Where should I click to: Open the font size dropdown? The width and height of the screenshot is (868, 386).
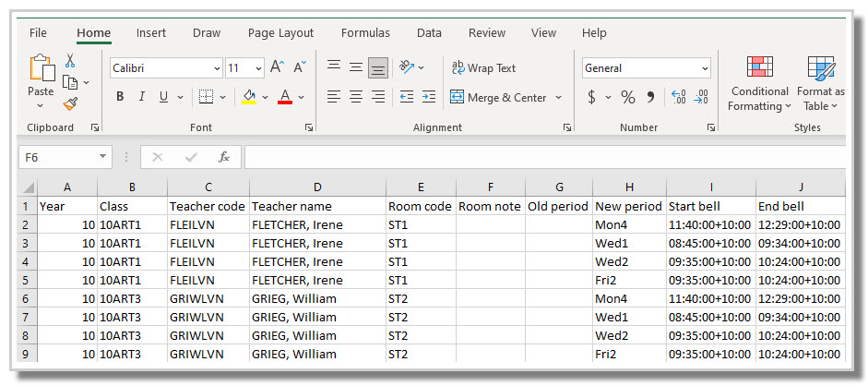tap(259, 68)
